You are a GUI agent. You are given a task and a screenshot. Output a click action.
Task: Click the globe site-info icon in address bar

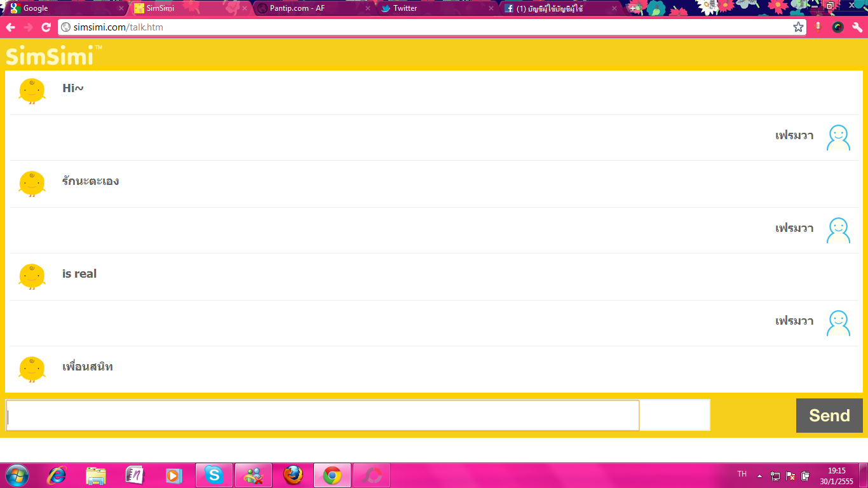click(x=65, y=27)
